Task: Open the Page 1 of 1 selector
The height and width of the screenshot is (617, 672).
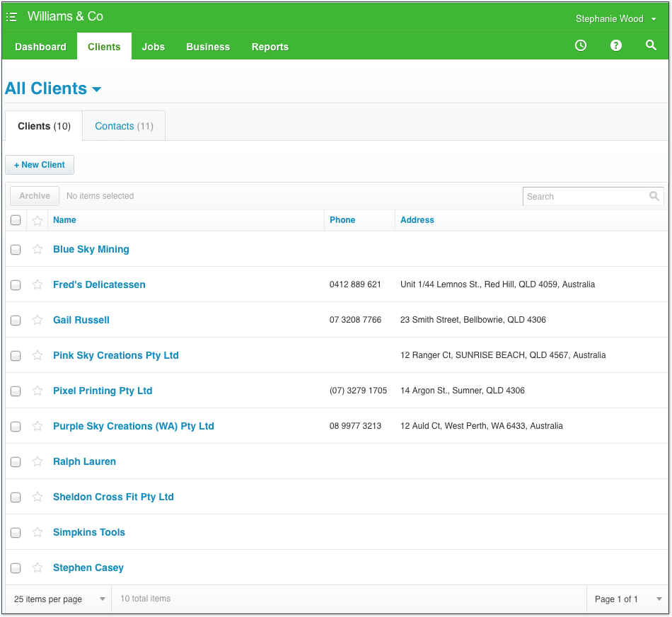Action: coord(627,599)
